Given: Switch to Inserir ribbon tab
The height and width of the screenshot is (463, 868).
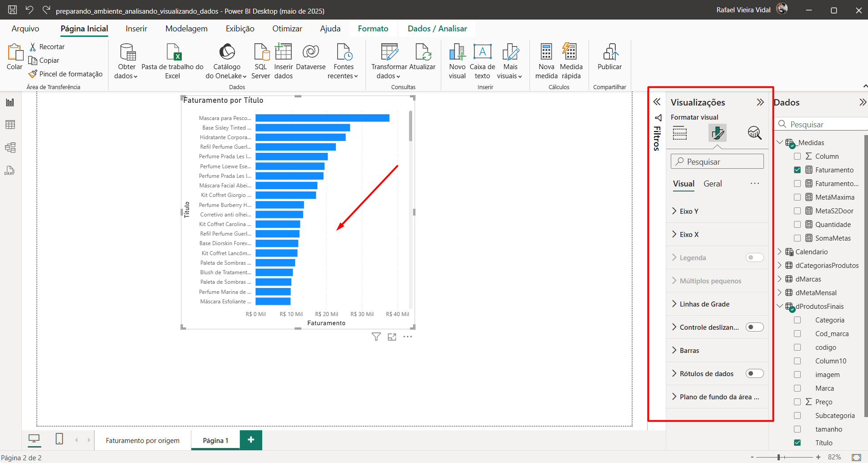Looking at the screenshot, I should (136, 29).
